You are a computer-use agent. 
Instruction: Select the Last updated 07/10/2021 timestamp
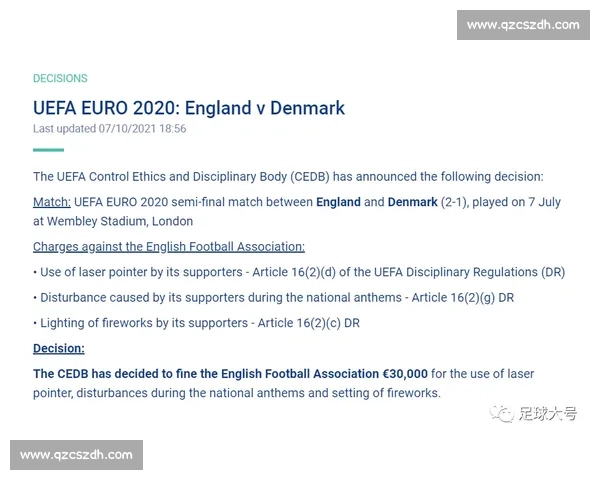(x=109, y=129)
